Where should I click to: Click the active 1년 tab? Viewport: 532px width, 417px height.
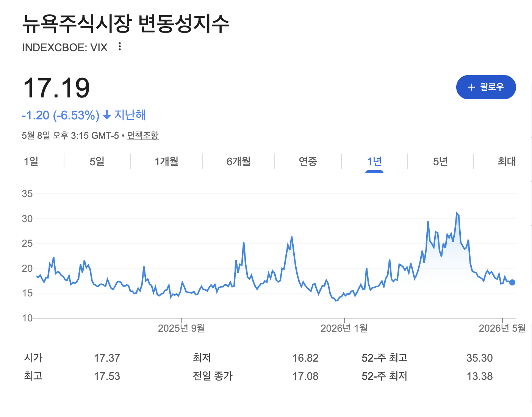click(374, 161)
